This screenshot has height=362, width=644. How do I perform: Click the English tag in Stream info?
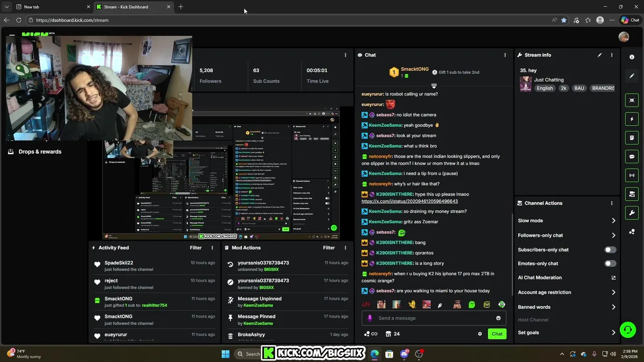(544, 88)
